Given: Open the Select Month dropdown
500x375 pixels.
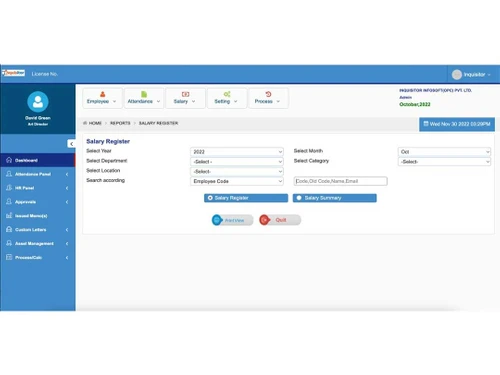Looking at the screenshot, I should (444, 152).
